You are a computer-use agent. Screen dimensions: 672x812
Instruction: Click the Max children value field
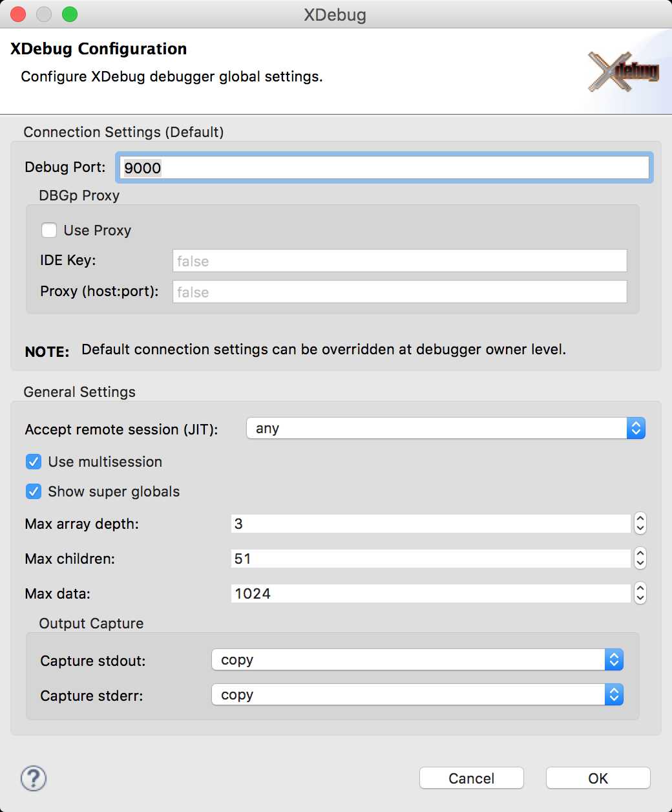click(x=431, y=559)
